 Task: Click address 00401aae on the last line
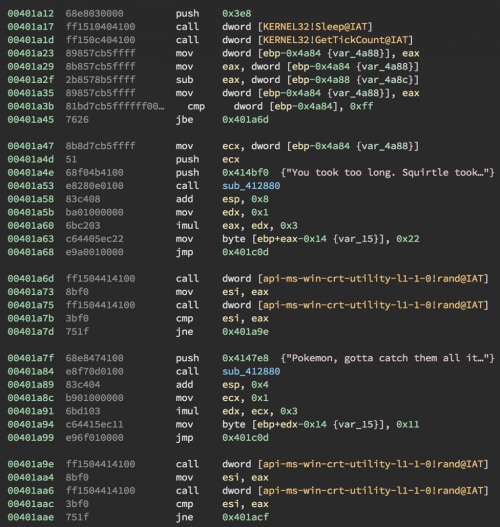click(x=31, y=517)
